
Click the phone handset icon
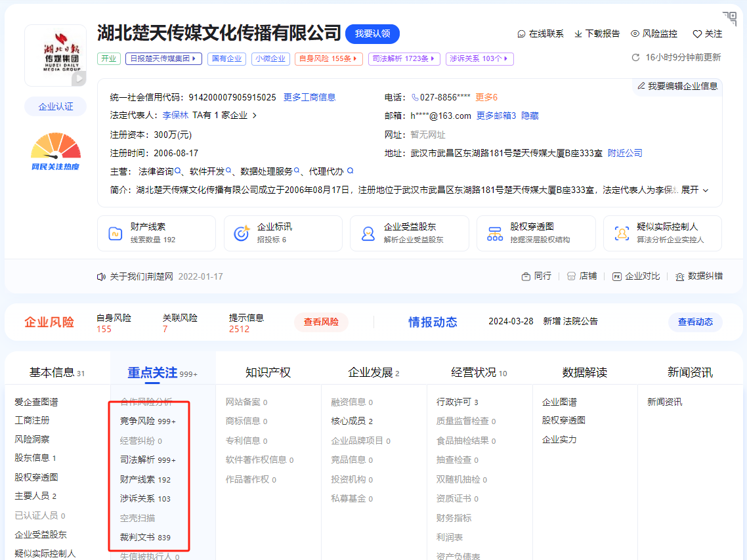pyautogui.click(x=415, y=97)
